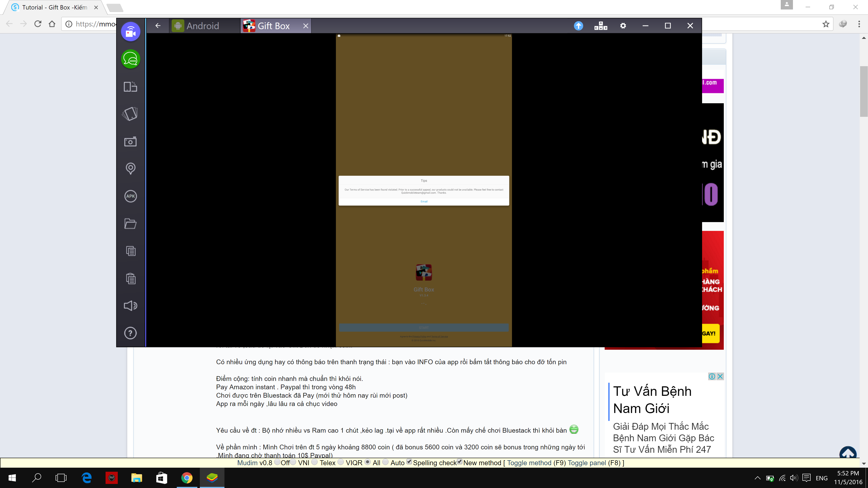The image size is (868, 488).
Task: Close the Gift Box tab
Action: tap(305, 26)
